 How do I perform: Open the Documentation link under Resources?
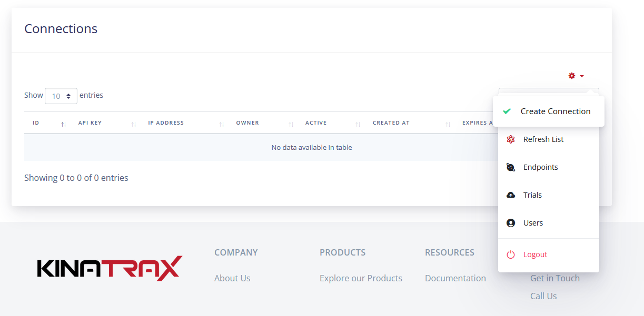[455, 278]
